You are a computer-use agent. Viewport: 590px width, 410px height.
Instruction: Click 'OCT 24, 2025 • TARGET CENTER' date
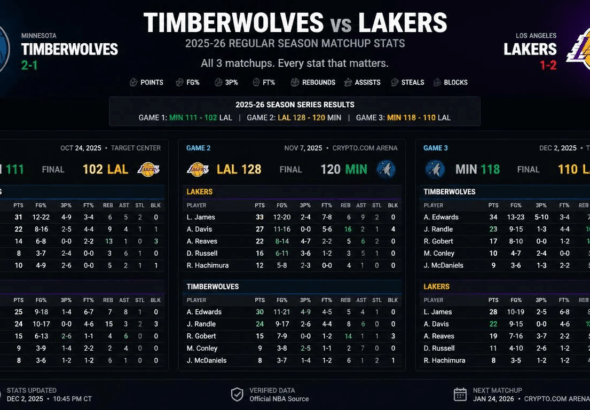(111, 148)
